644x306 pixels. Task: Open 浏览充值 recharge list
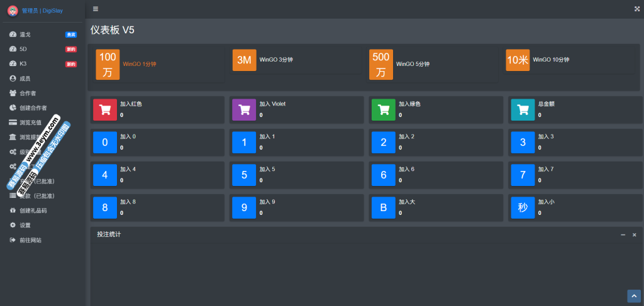coord(30,123)
